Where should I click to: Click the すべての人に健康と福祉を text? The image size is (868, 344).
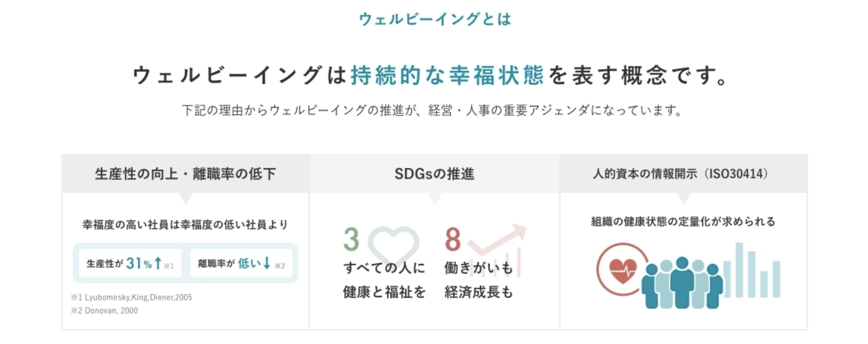point(384,280)
